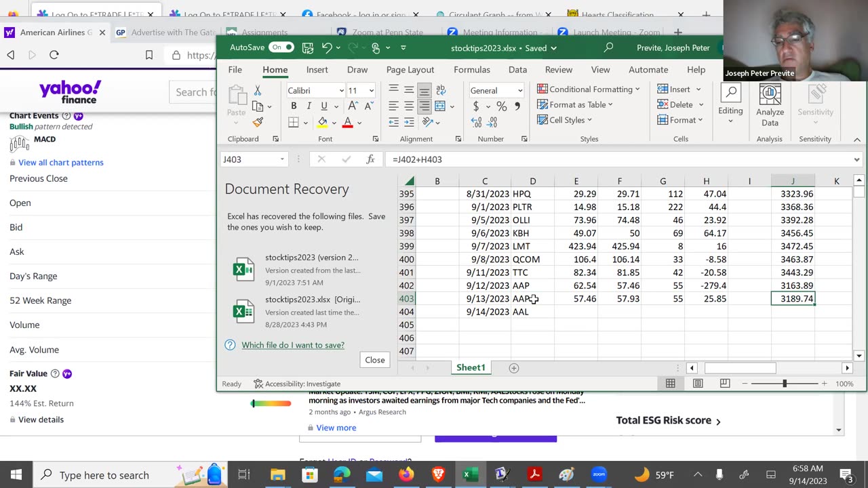
Task: Open Zoom from the Windows taskbar
Action: pyautogui.click(x=598, y=474)
